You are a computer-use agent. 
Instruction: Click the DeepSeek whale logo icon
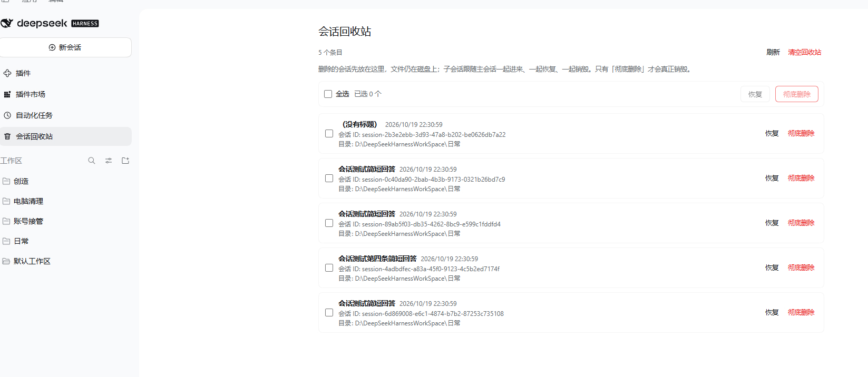(x=6, y=23)
